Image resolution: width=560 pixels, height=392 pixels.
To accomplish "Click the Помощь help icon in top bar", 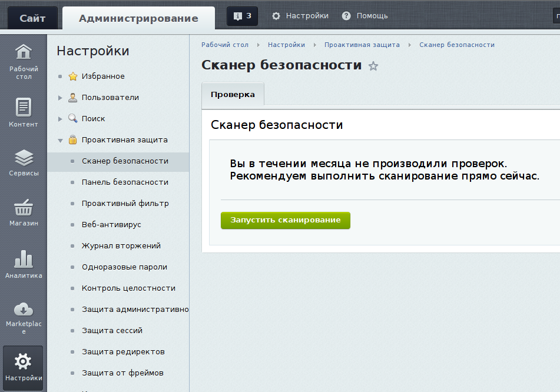I will 346,16.
